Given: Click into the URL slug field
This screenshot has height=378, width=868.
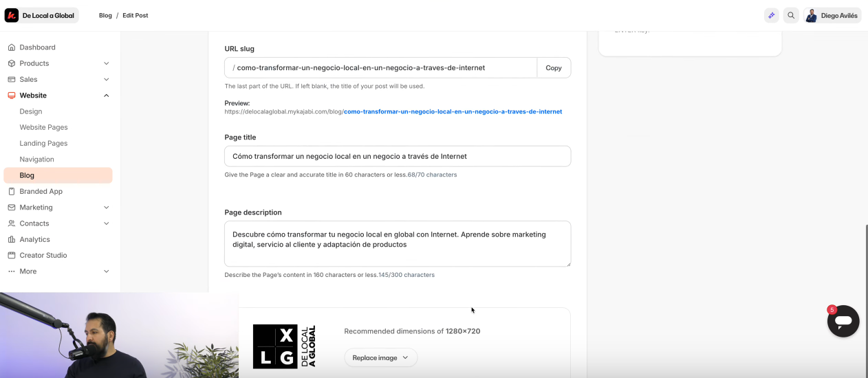Looking at the screenshot, I should pos(380,68).
